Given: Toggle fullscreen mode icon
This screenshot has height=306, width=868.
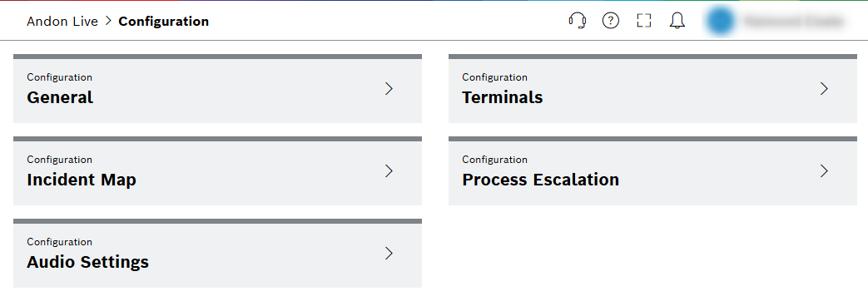Looking at the screenshot, I should coord(644,21).
